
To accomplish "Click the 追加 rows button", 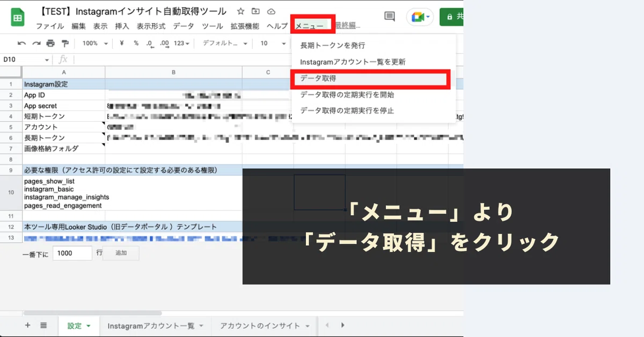I will pos(121,253).
